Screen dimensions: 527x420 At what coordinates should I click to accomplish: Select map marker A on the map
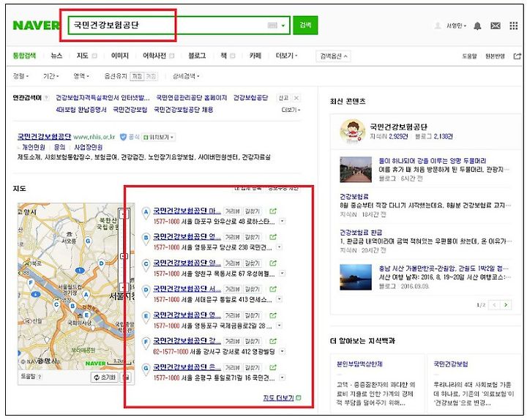coord(86,296)
